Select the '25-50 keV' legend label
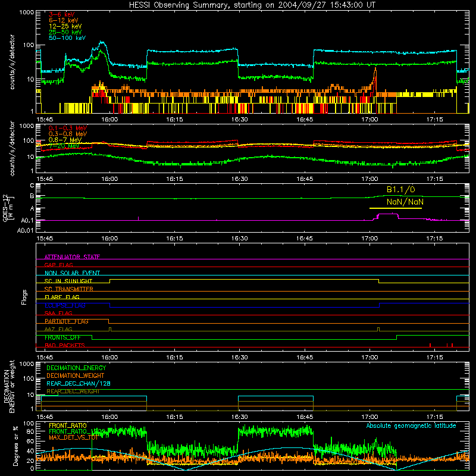The height and width of the screenshot is (476, 476). (x=65, y=32)
